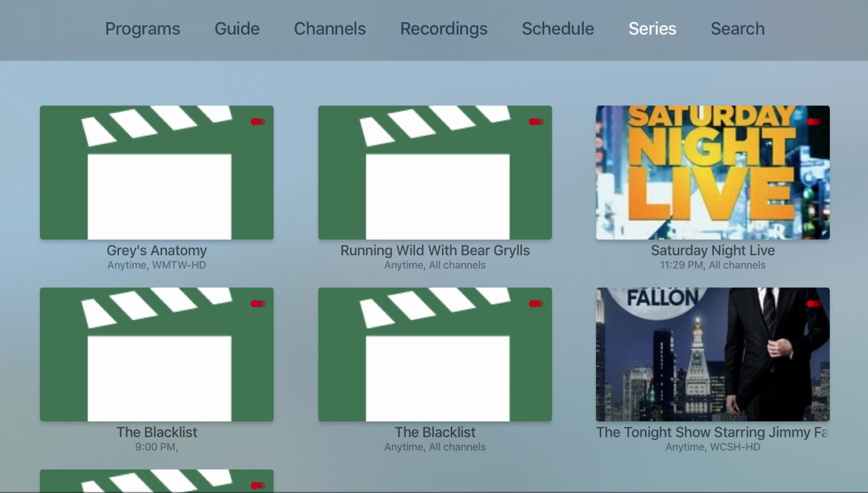Click "Running Wild With Bear Grylls" title
868x493 pixels.
(x=435, y=251)
